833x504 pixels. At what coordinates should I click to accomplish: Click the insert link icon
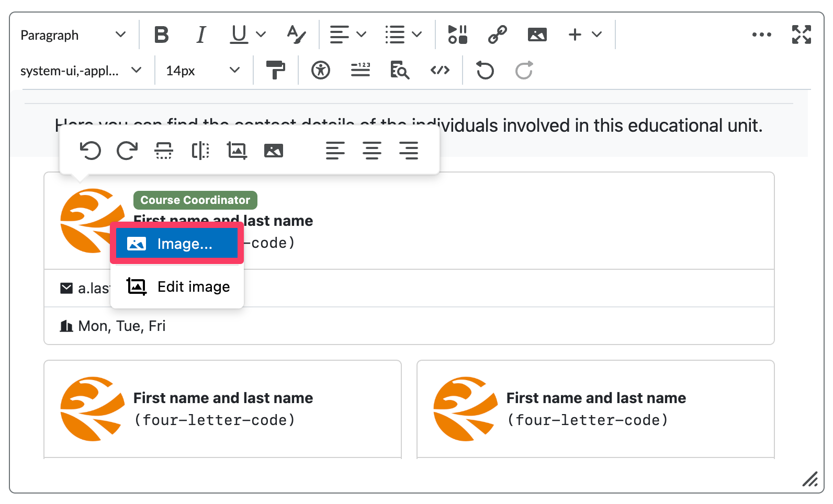click(x=497, y=35)
